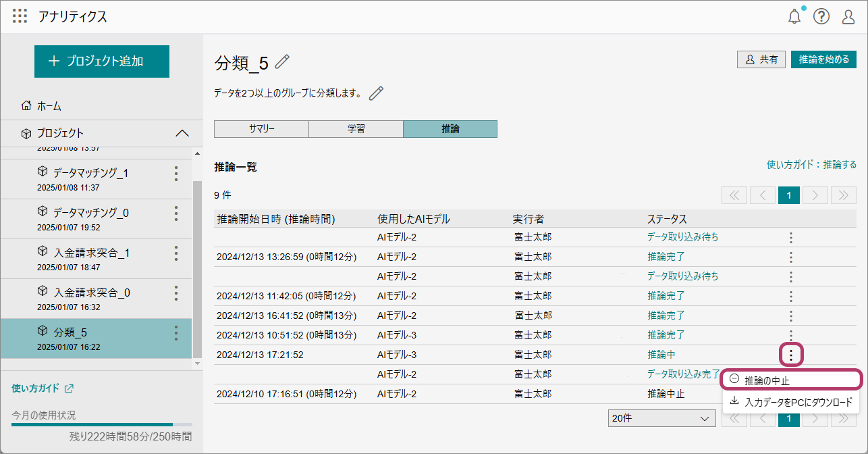Click the 残り222時間58分/250時間 usage text
The height and width of the screenshot is (454, 868).
(x=130, y=437)
